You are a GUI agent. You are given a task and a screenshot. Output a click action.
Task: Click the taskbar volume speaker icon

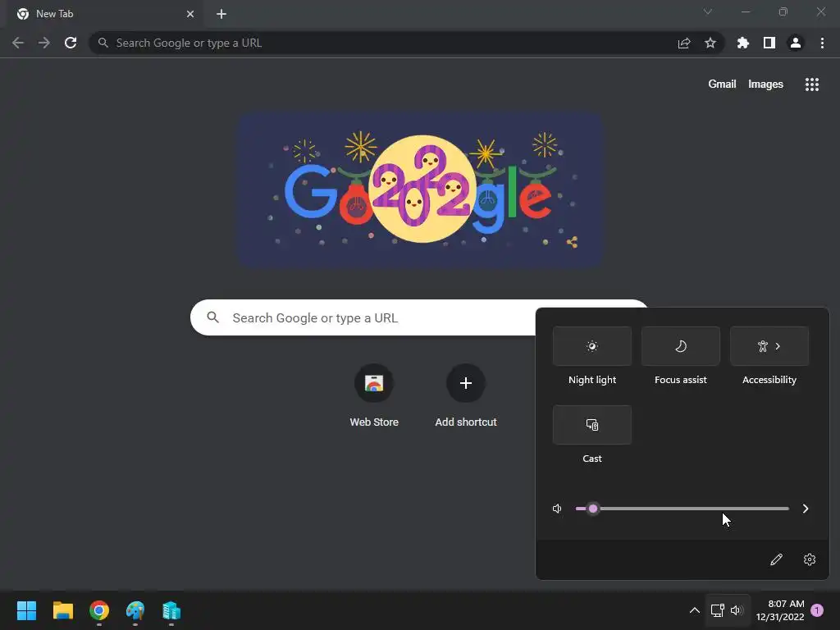click(737, 610)
